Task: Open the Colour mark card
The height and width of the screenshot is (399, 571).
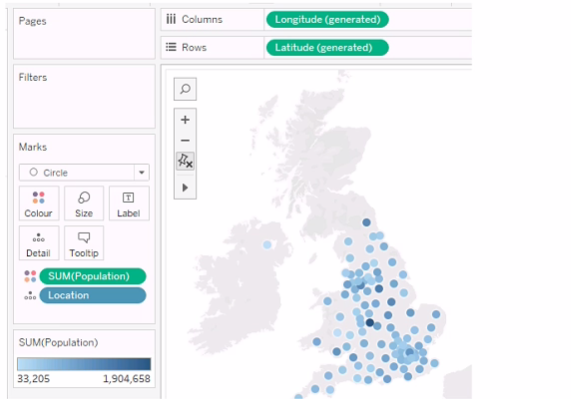Action: click(39, 204)
